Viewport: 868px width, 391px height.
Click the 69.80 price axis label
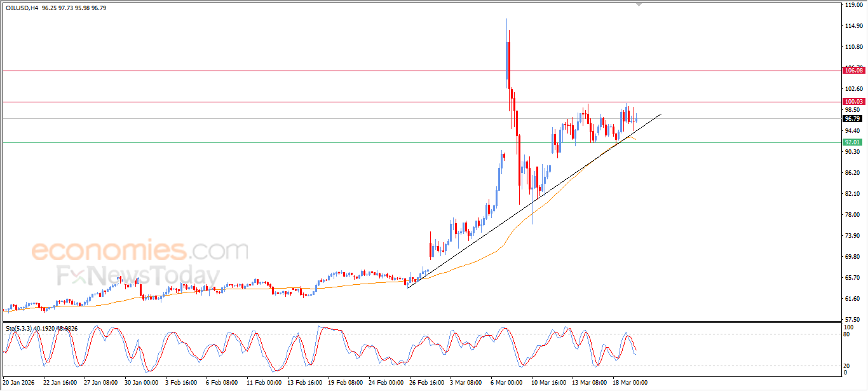pos(853,256)
